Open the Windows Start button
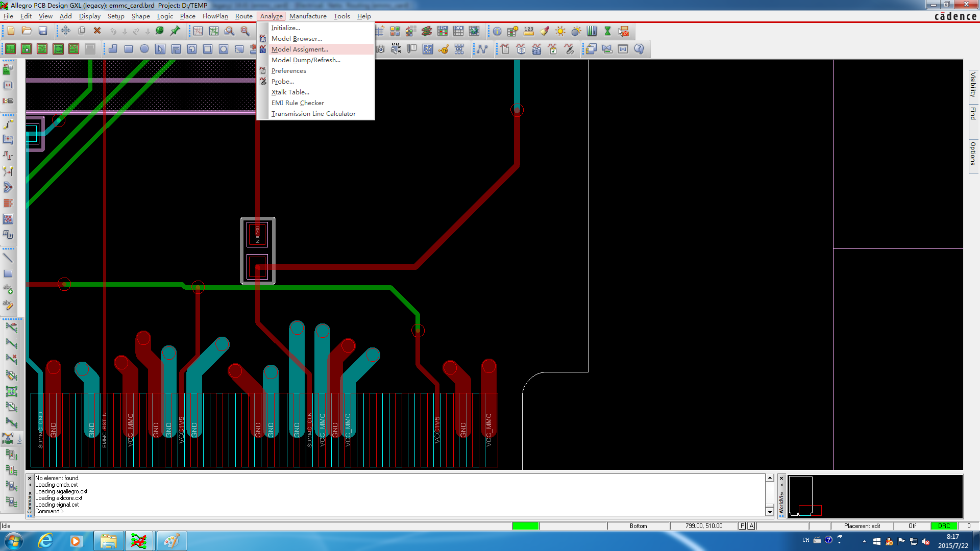The width and height of the screenshot is (980, 551). (x=13, y=541)
